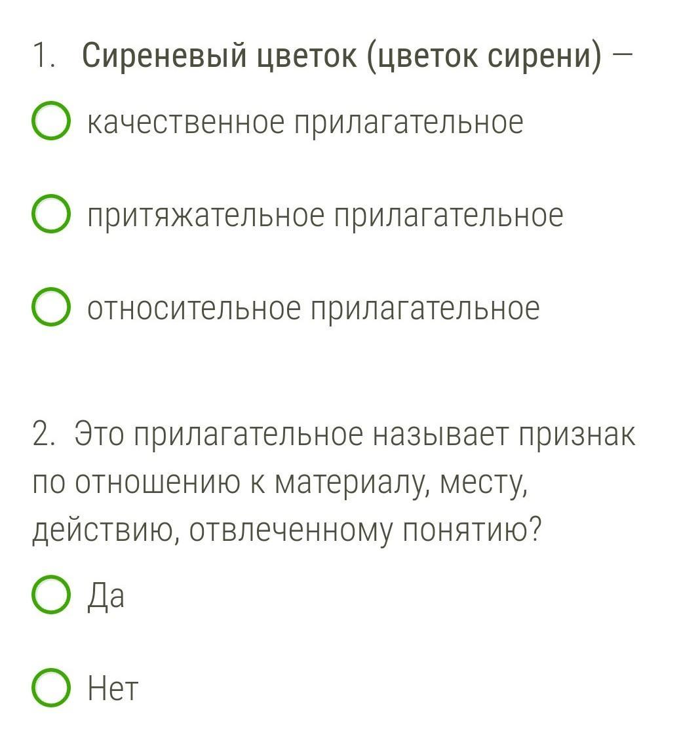Select the "притяжательное прилагательное" radio button
The height and width of the screenshot is (748, 700).
click(x=51, y=214)
